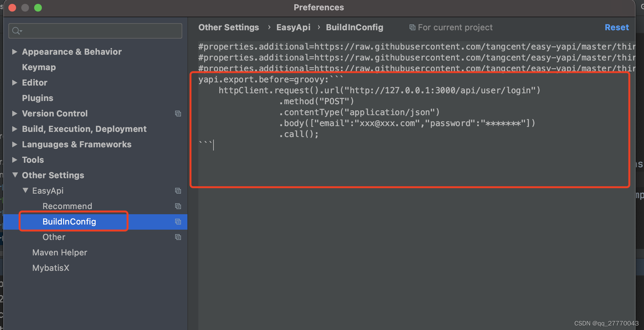Click the .contentType("application/json") line

[359, 112]
